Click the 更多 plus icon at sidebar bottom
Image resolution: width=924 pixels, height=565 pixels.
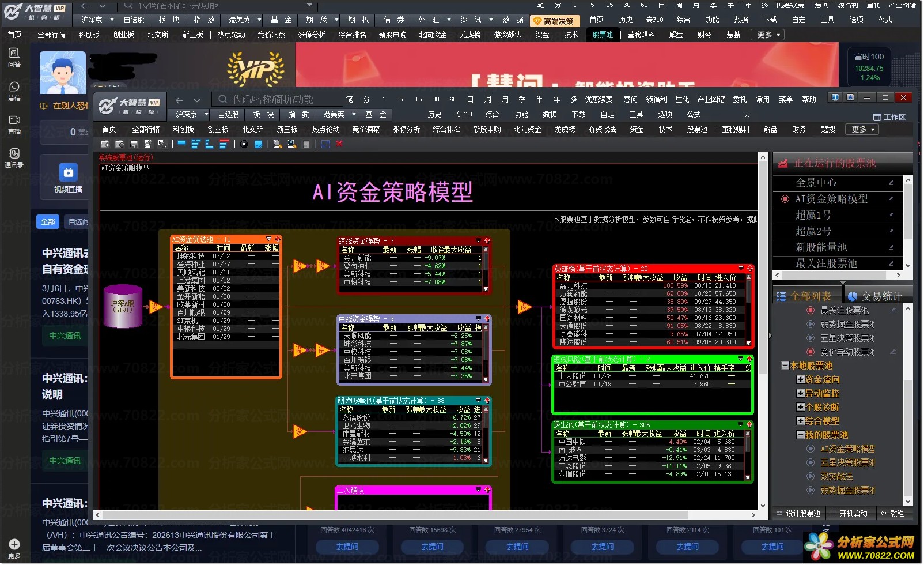[14, 544]
